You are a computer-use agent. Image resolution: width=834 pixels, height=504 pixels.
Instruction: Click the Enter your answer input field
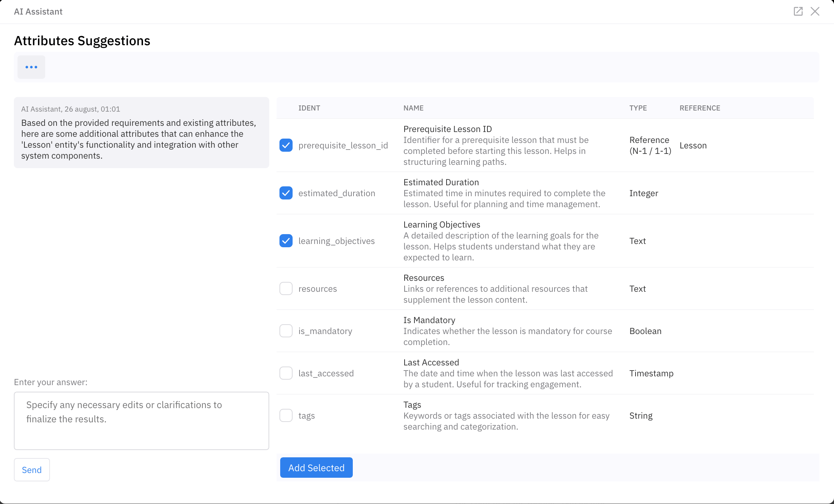141,420
